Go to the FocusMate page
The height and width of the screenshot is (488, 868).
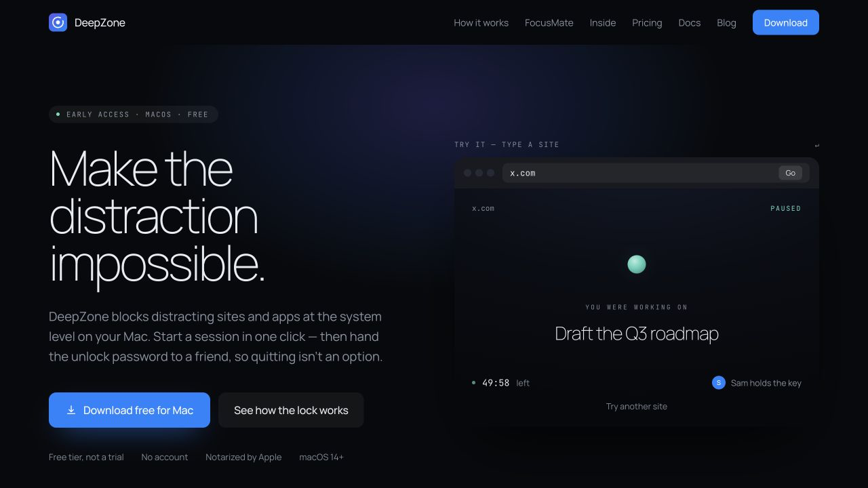point(549,22)
